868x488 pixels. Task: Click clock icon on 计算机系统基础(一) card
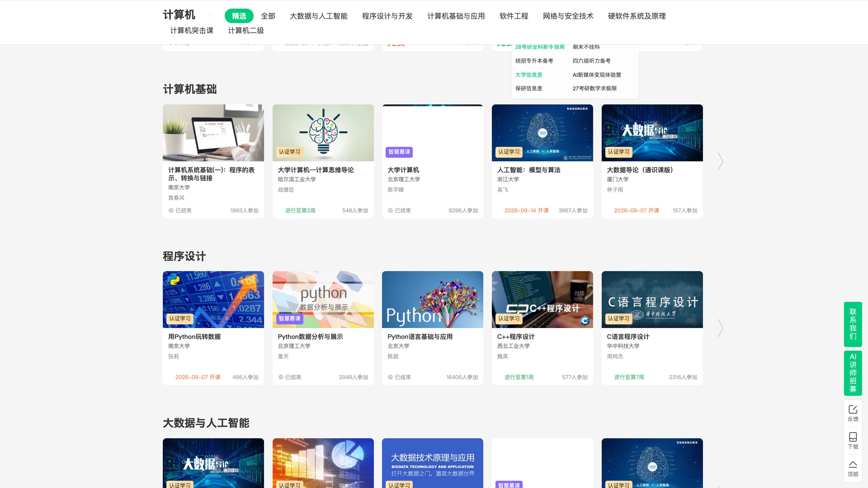pyautogui.click(x=171, y=210)
